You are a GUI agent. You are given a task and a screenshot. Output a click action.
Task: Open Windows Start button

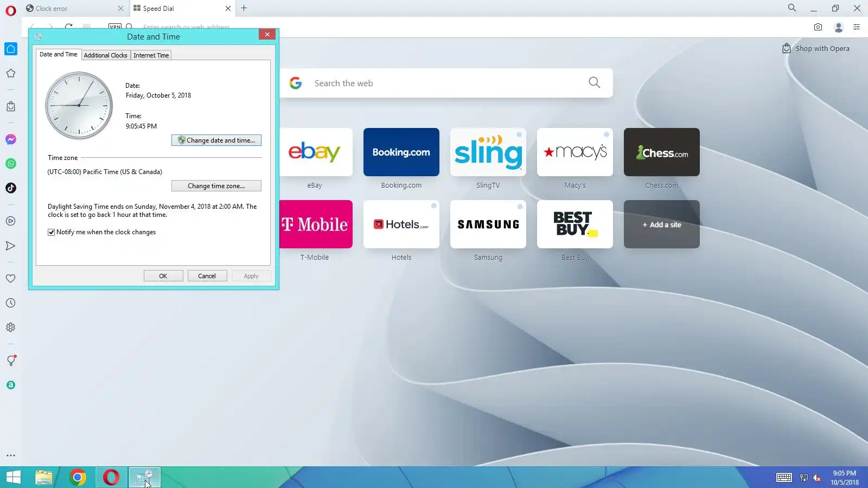click(14, 477)
